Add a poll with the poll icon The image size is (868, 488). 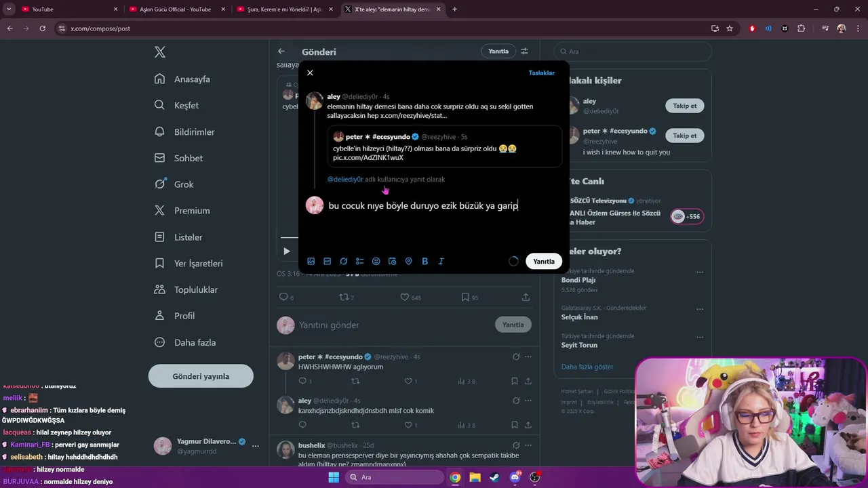click(360, 261)
